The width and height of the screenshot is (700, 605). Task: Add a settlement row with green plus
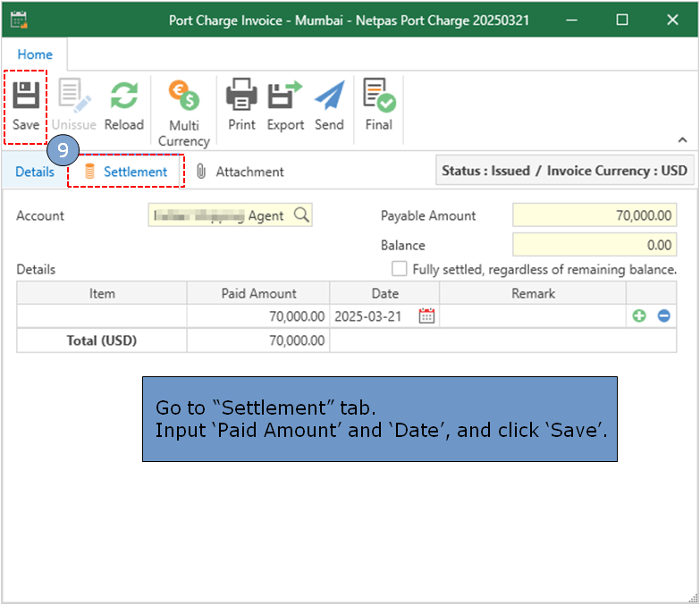coord(639,316)
